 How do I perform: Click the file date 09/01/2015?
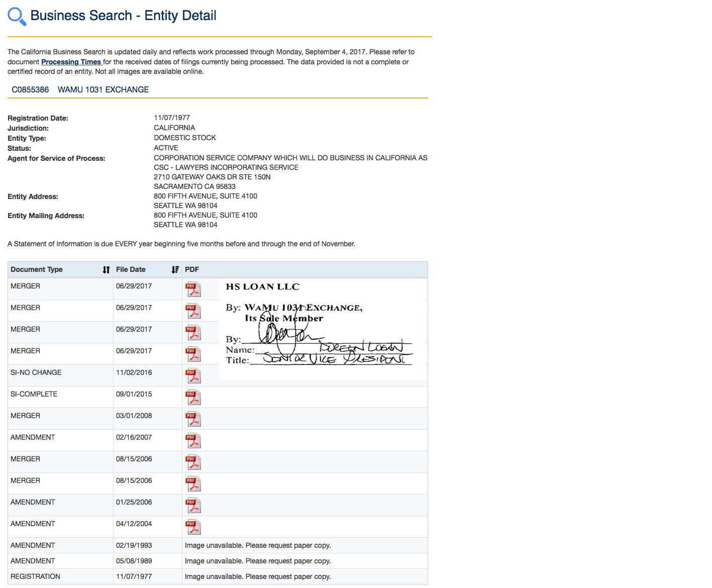pyautogui.click(x=134, y=394)
